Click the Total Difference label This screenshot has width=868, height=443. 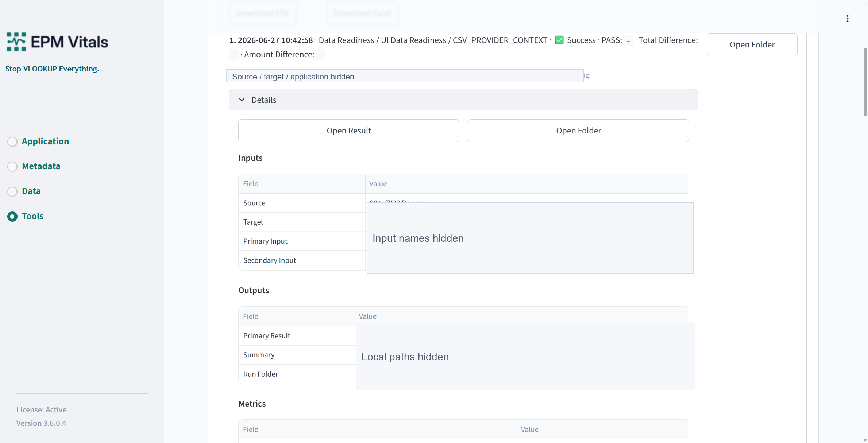[x=668, y=40]
